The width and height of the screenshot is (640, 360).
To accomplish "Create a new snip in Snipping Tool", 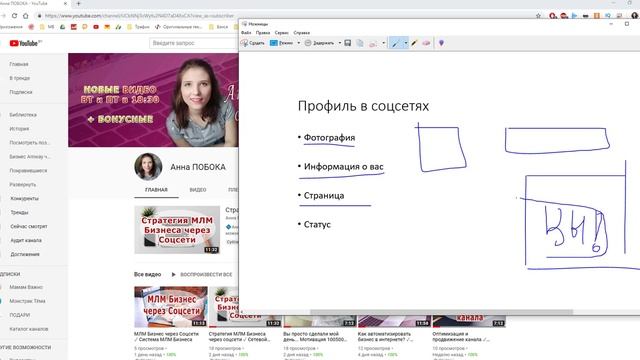I will 253,43.
